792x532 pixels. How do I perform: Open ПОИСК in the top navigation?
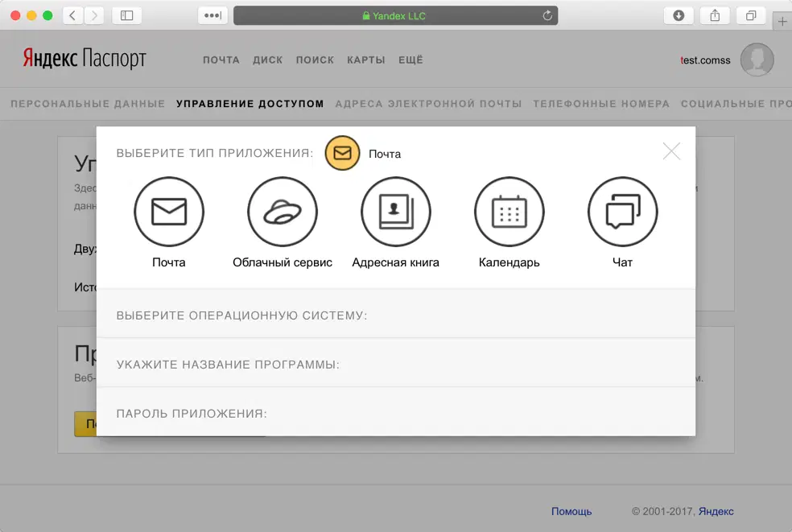pos(316,60)
